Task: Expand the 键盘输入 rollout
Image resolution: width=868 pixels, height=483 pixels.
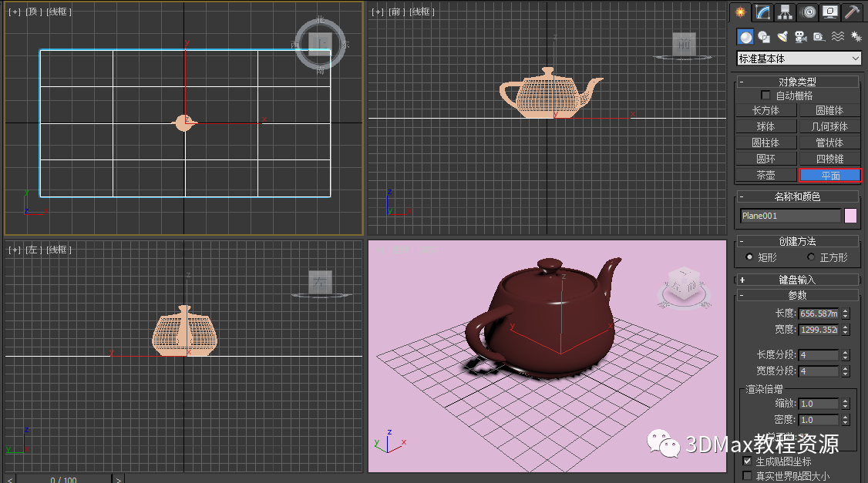Action: [x=797, y=280]
